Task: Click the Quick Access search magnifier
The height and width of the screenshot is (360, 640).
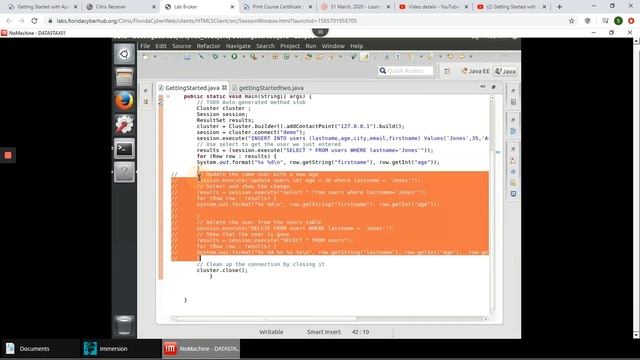Action: coord(382,71)
